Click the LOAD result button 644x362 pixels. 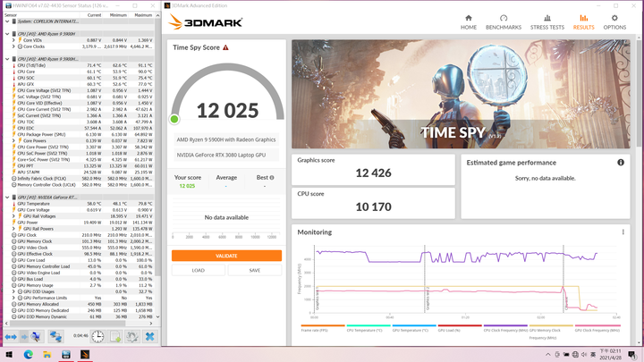tap(199, 270)
